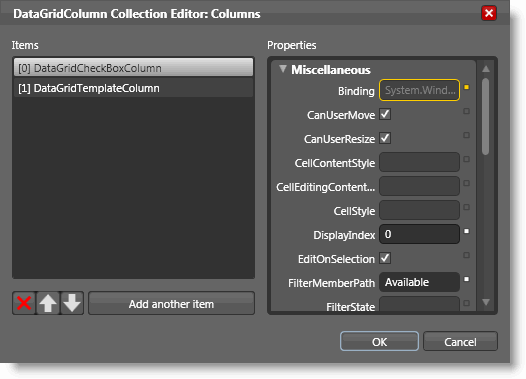Click the CanUserMove advanced options marker
526x379 pixels.
[x=466, y=111]
